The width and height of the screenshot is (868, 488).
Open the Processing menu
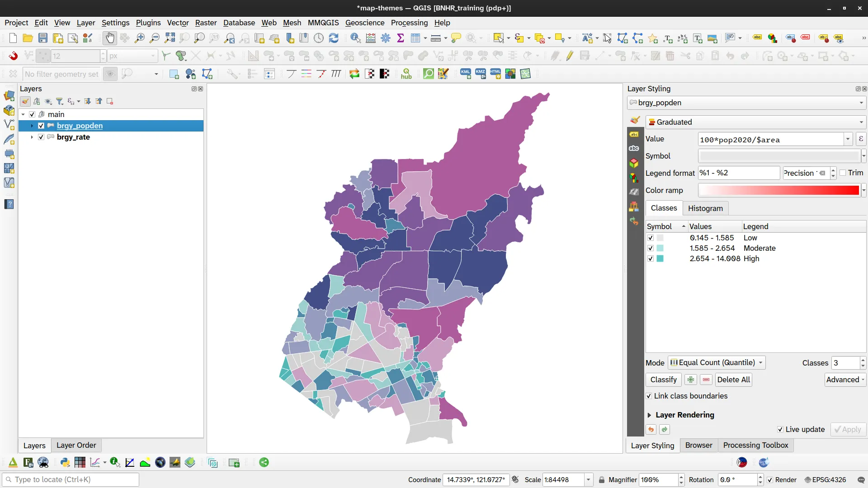pyautogui.click(x=409, y=23)
